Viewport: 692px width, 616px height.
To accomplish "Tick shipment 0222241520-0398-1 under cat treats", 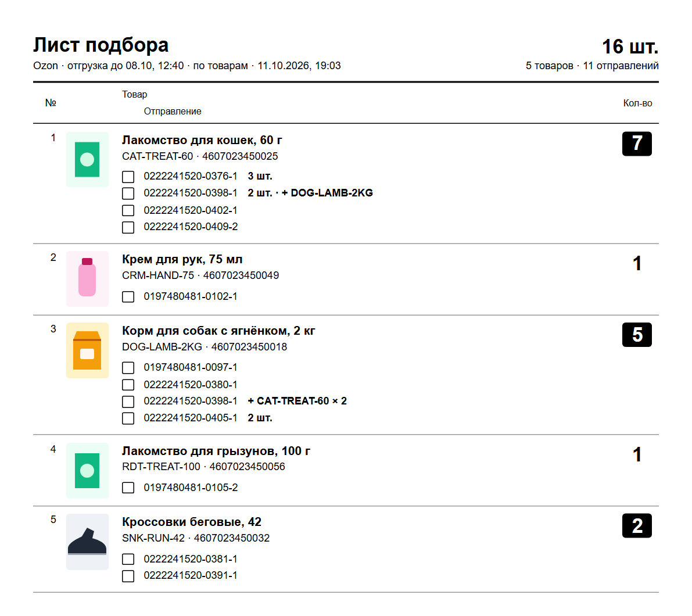I will tap(128, 194).
